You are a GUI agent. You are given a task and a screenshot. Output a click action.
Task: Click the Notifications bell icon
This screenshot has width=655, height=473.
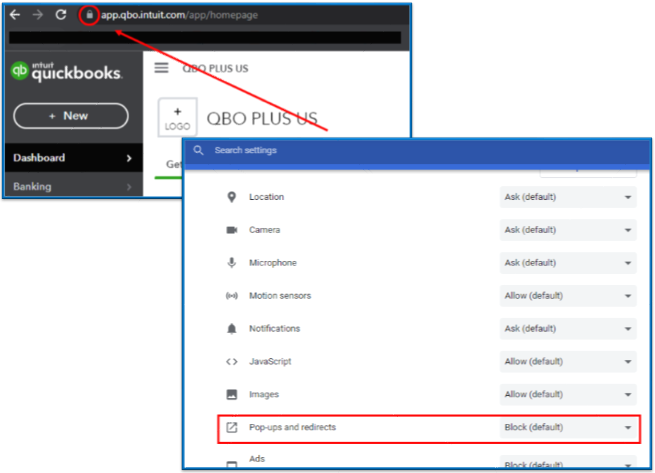click(x=231, y=328)
